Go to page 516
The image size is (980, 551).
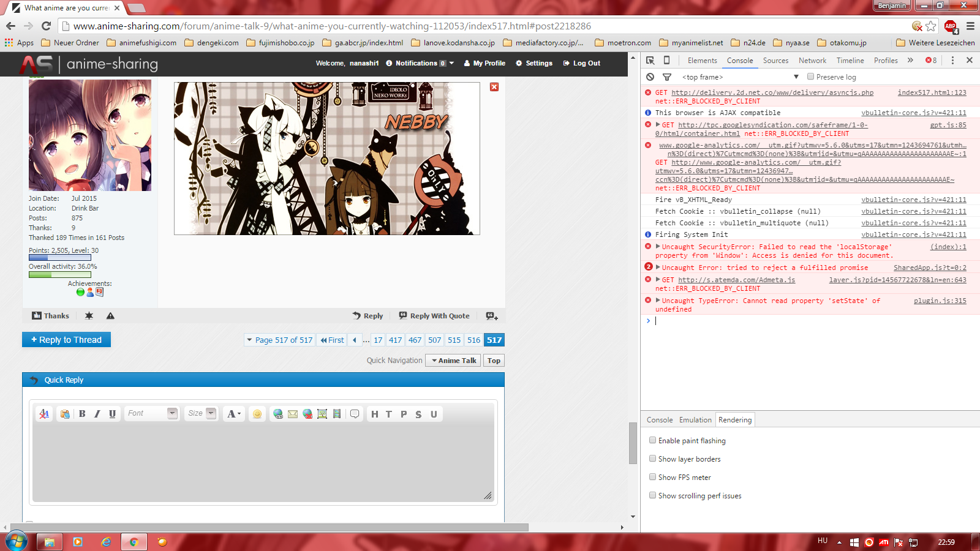pos(473,340)
